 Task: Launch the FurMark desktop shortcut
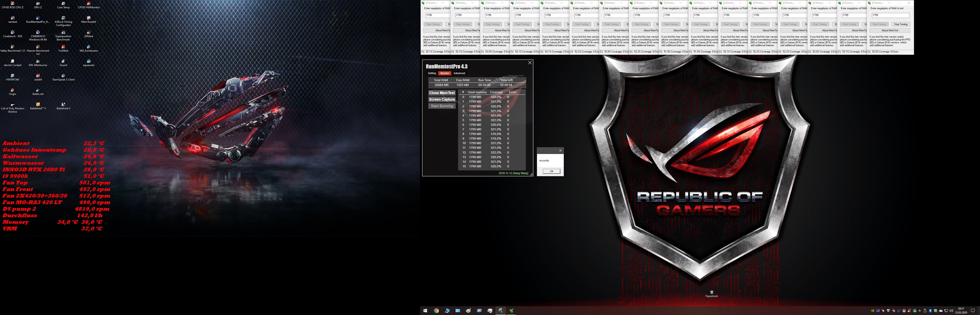pyautogui.click(x=63, y=48)
